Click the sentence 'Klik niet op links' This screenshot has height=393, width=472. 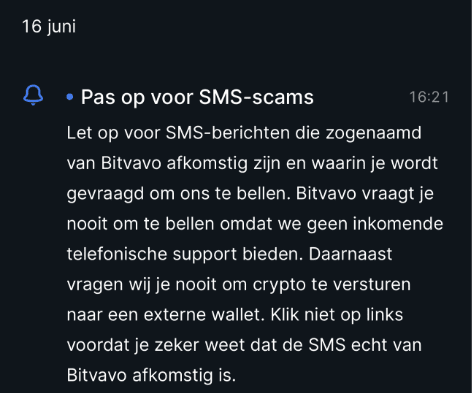pyautogui.click(x=337, y=315)
